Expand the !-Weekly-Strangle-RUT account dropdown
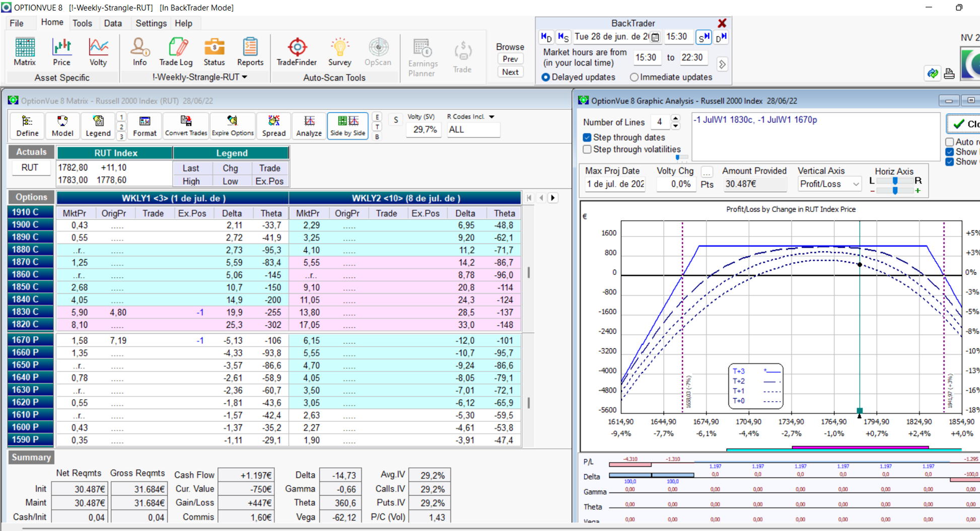Screen dimensions: 980x531 245,77
